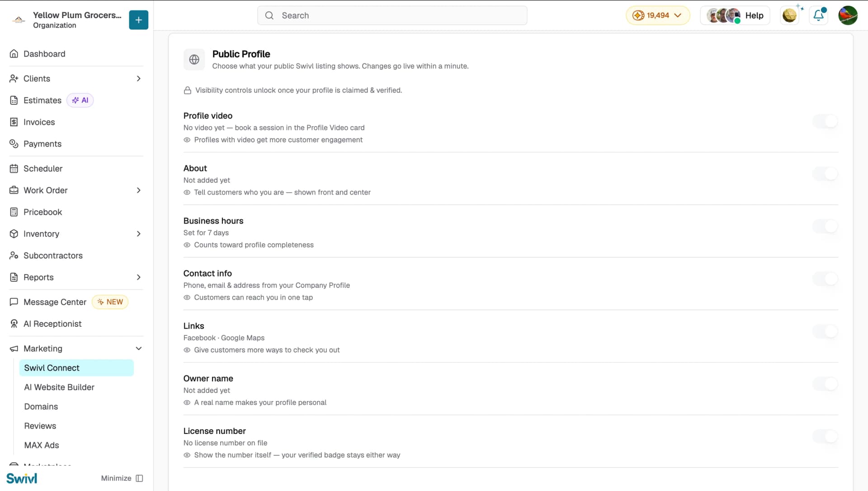Click the Subcontractors icon
Image resolution: width=868 pixels, height=491 pixels.
point(14,256)
